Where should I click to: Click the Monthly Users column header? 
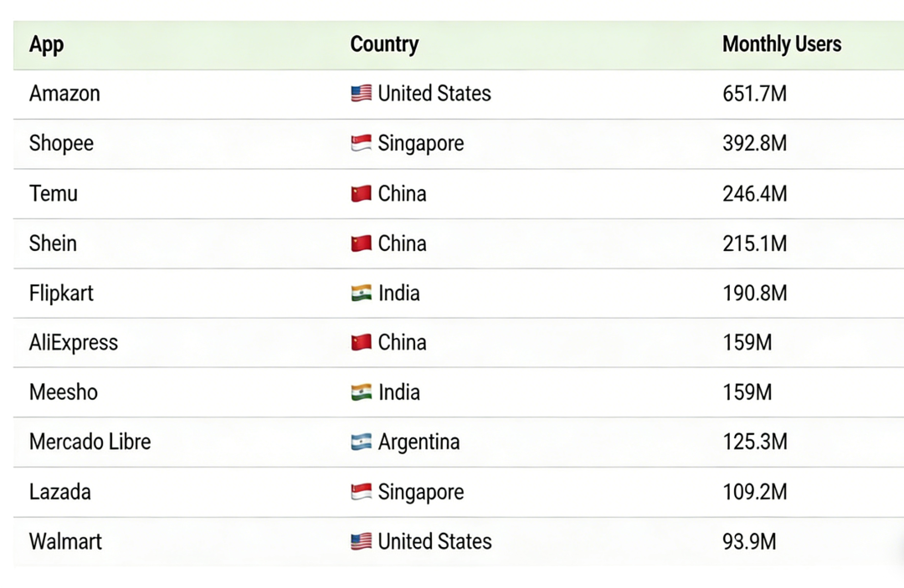tap(782, 44)
